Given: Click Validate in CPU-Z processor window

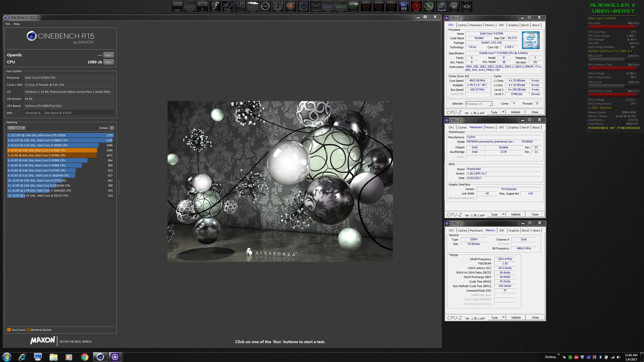Looking at the screenshot, I should coord(515,112).
